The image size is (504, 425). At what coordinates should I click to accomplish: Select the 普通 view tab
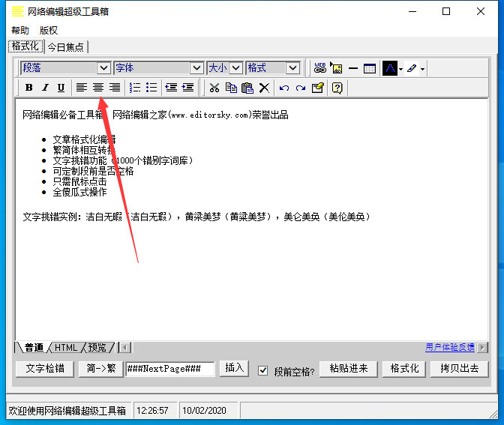(34, 347)
